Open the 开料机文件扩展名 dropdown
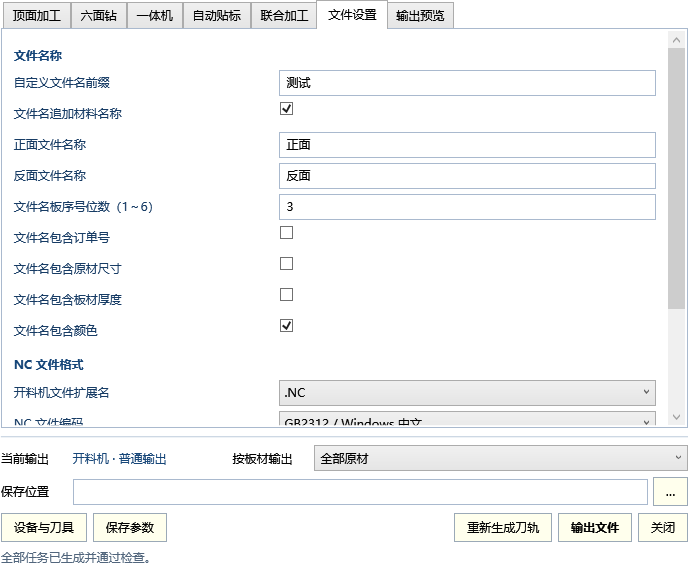Image resolution: width=688 pixels, height=565 pixels. click(x=467, y=393)
